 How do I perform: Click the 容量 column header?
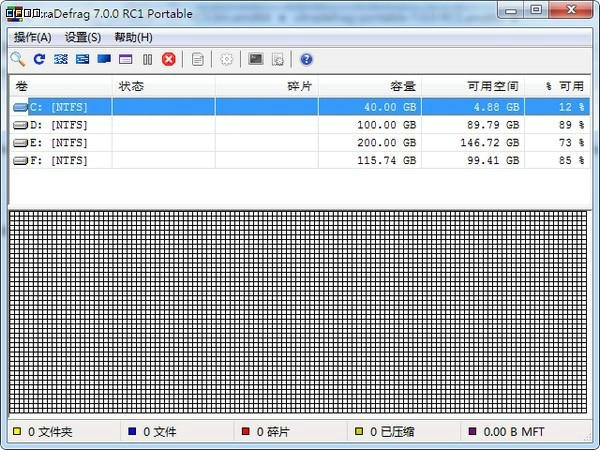pyautogui.click(x=370, y=86)
